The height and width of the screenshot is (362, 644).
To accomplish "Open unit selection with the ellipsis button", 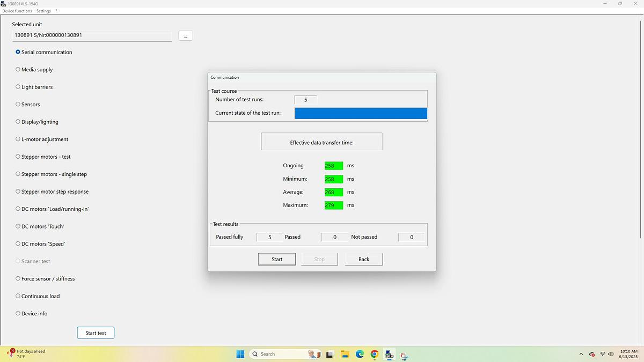I will [x=185, y=36].
